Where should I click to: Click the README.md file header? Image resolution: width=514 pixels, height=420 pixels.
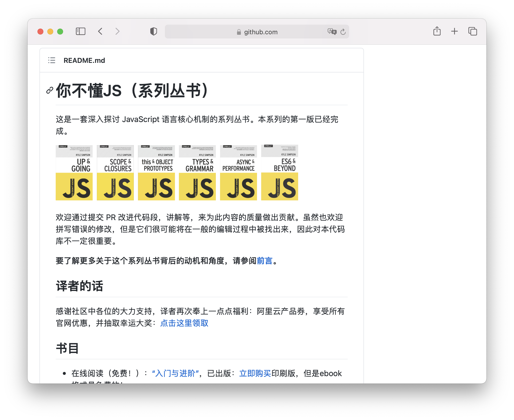(x=84, y=60)
